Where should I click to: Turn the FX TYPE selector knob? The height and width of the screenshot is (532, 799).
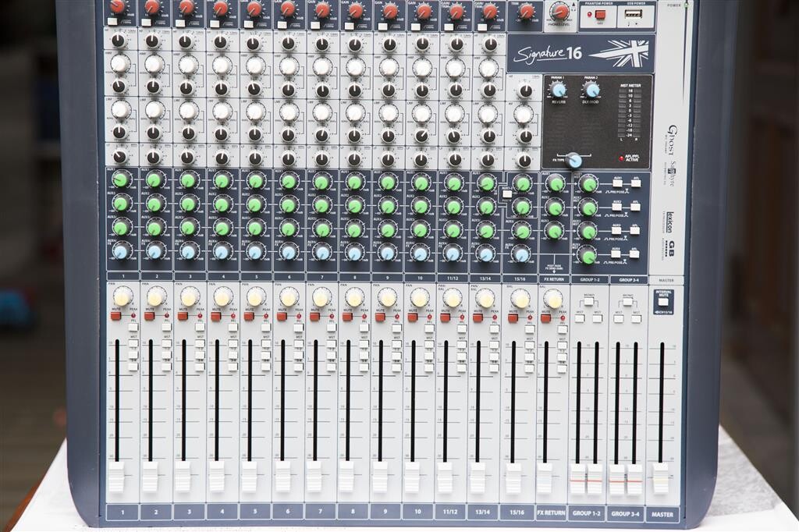tap(574, 161)
